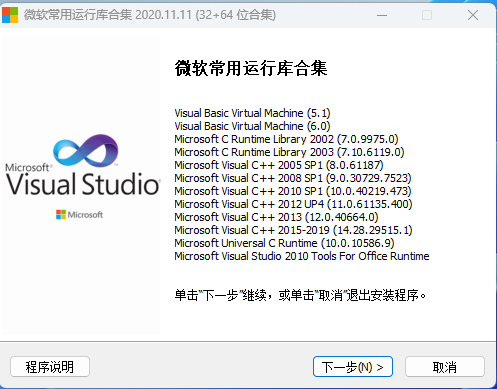Click the 取消 button
Viewport: 497px width, 389px height.
(445, 367)
